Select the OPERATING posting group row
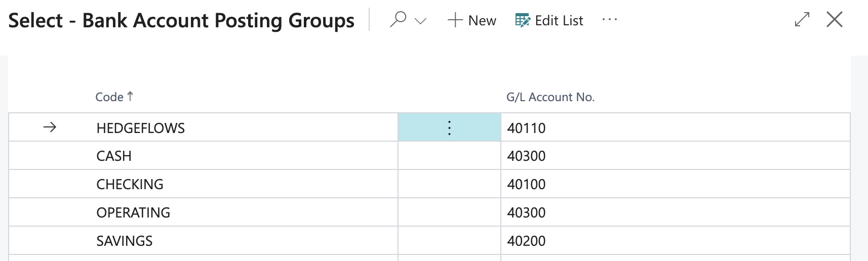 click(133, 213)
